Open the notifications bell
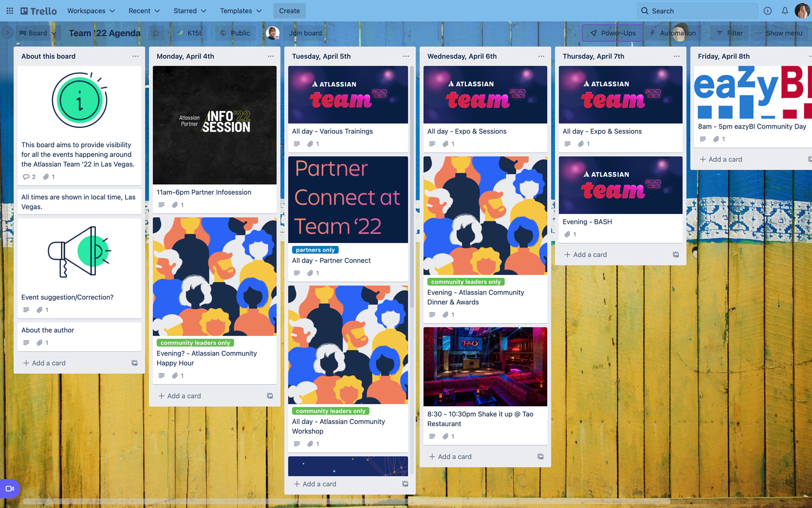The image size is (812, 508). (785, 11)
